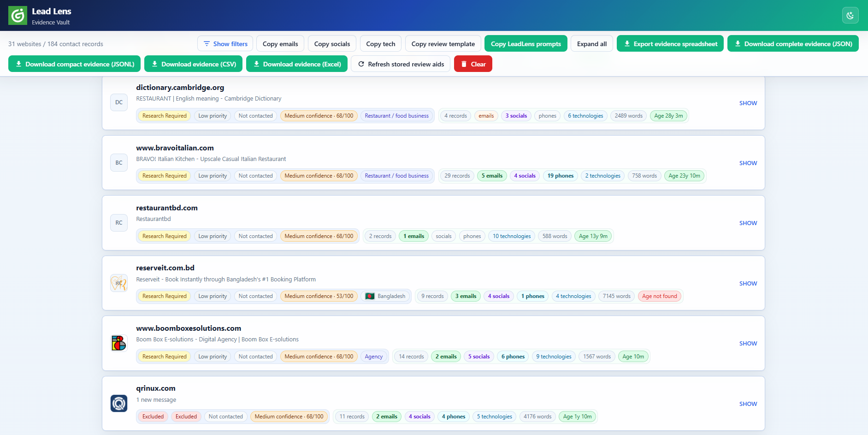Click the reserveit.com.bd site favicon
Image resolution: width=868 pixels, height=435 pixels.
(x=119, y=283)
